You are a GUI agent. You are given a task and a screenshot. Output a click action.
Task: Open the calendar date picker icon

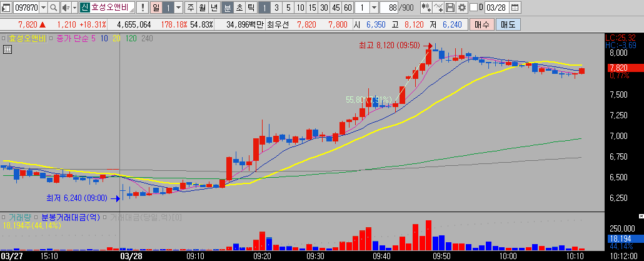tap(514, 8)
